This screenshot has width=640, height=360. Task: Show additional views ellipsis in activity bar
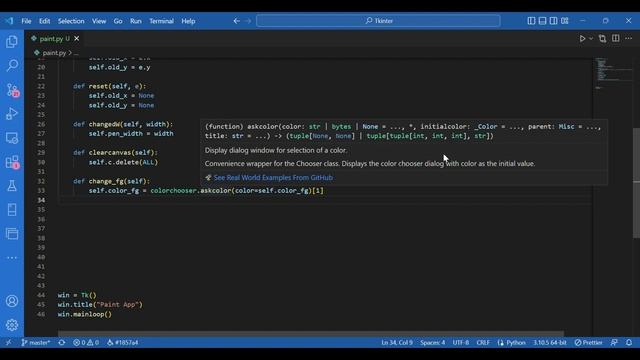[x=12, y=258]
